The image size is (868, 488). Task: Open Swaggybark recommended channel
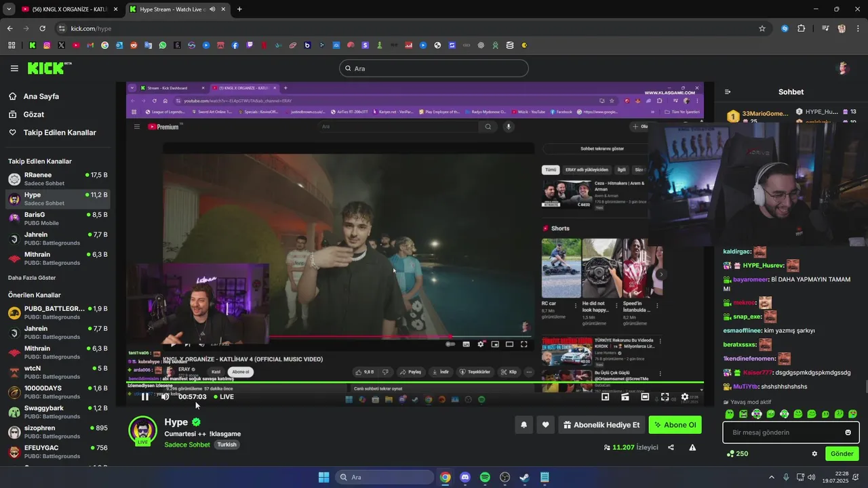[x=58, y=412]
